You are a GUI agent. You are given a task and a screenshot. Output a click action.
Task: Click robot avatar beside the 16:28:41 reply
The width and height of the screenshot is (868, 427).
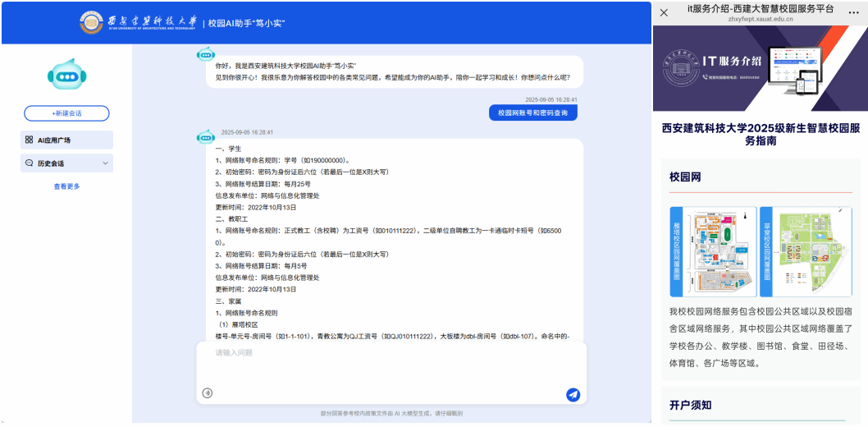pyautogui.click(x=205, y=136)
